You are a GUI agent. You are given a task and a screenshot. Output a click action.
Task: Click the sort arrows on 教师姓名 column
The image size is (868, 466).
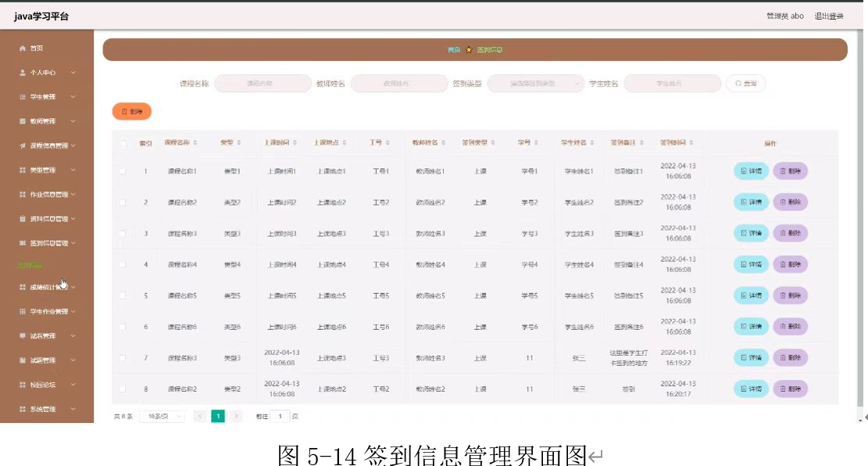coord(443,143)
